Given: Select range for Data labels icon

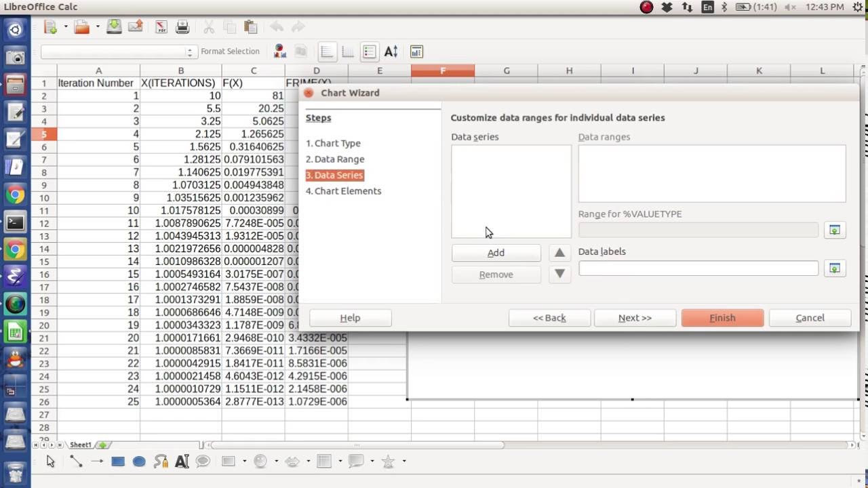Looking at the screenshot, I should coord(835,268).
